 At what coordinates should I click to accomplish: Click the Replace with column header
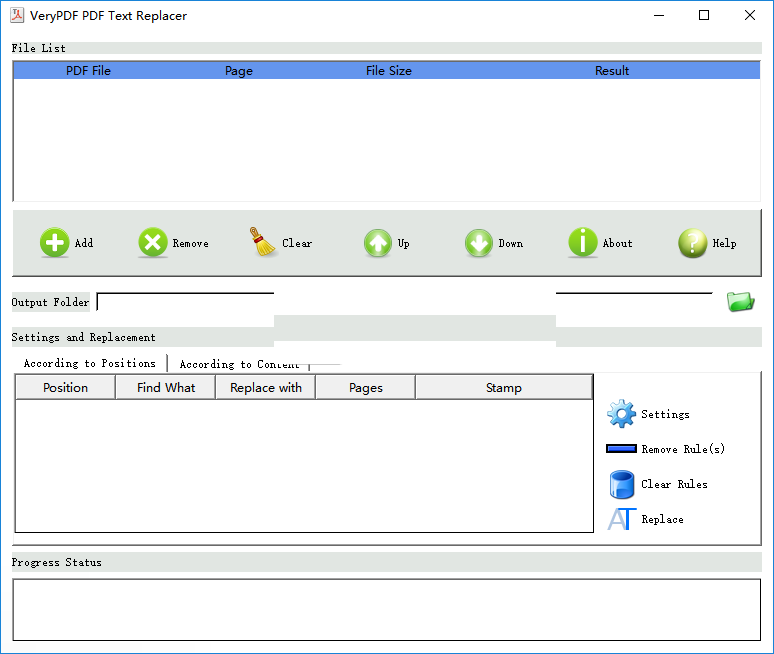pyautogui.click(x=266, y=387)
